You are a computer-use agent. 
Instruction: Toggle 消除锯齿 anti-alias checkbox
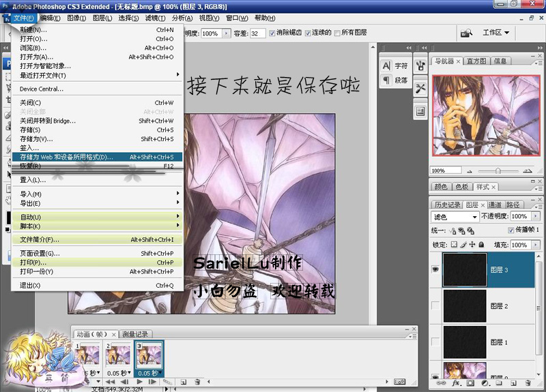point(272,33)
